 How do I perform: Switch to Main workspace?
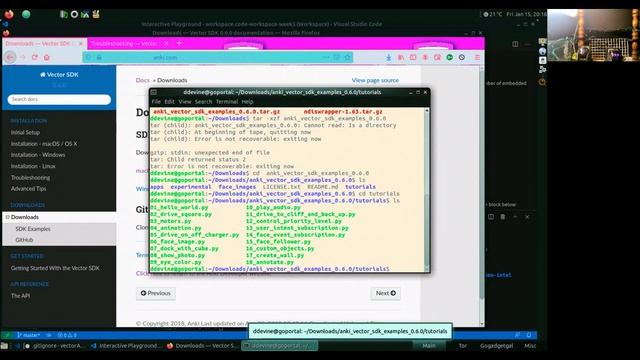(x=429, y=346)
